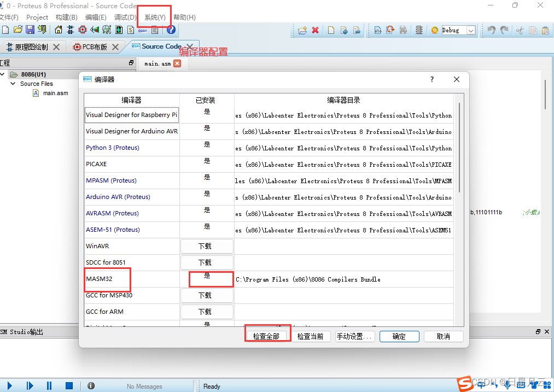
Task: Click the Cut scissors icon
Action: 520,31
